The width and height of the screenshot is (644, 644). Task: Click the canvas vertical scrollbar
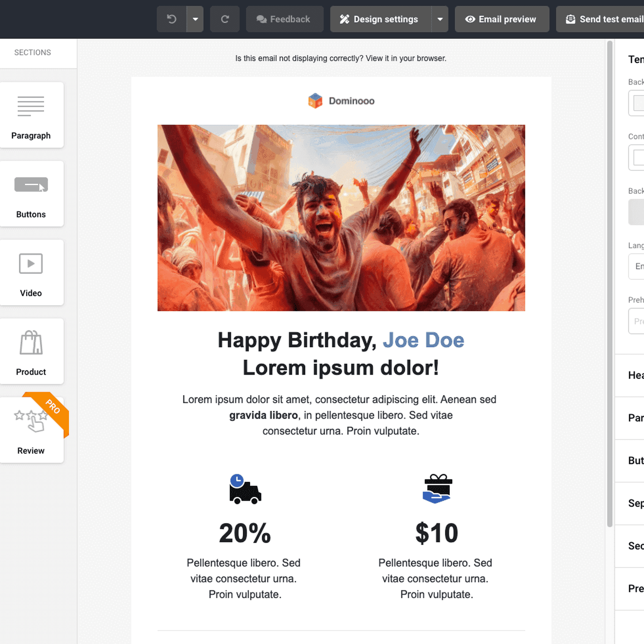click(610, 283)
